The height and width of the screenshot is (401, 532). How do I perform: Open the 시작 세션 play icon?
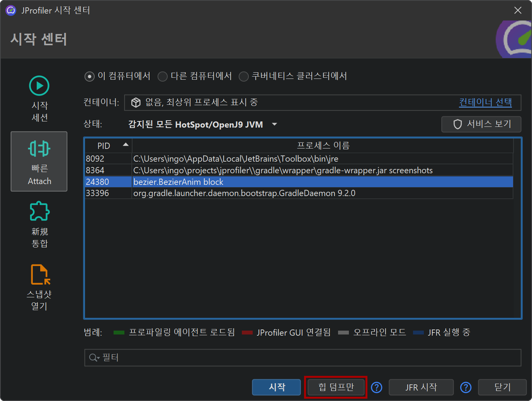pyautogui.click(x=39, y=86)
